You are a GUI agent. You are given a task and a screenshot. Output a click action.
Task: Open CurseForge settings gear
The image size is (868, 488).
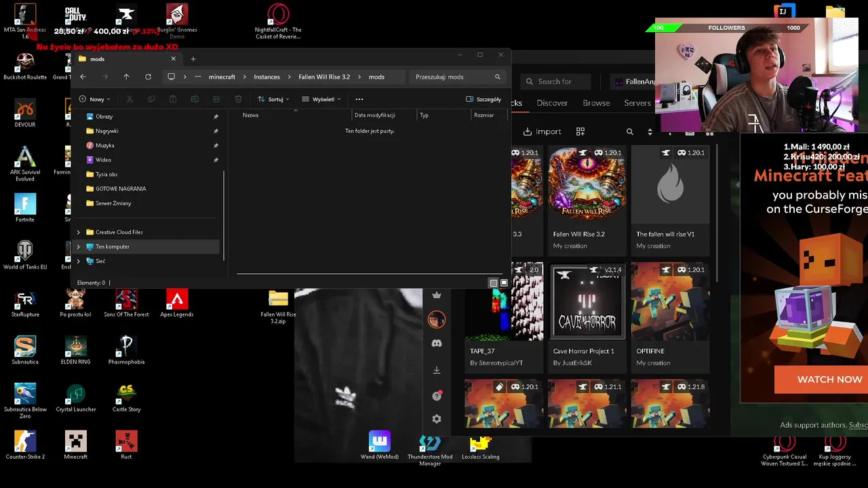(437, 419)
